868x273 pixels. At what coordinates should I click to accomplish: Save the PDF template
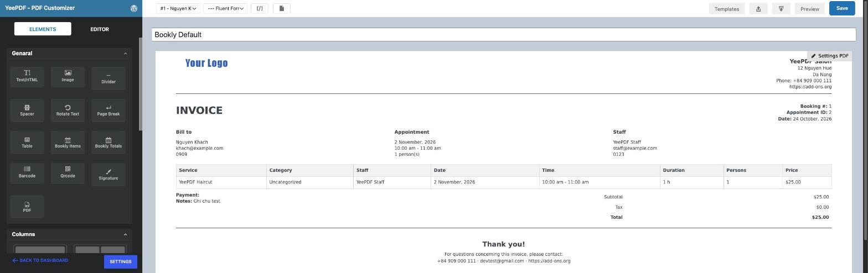point(842,8)
